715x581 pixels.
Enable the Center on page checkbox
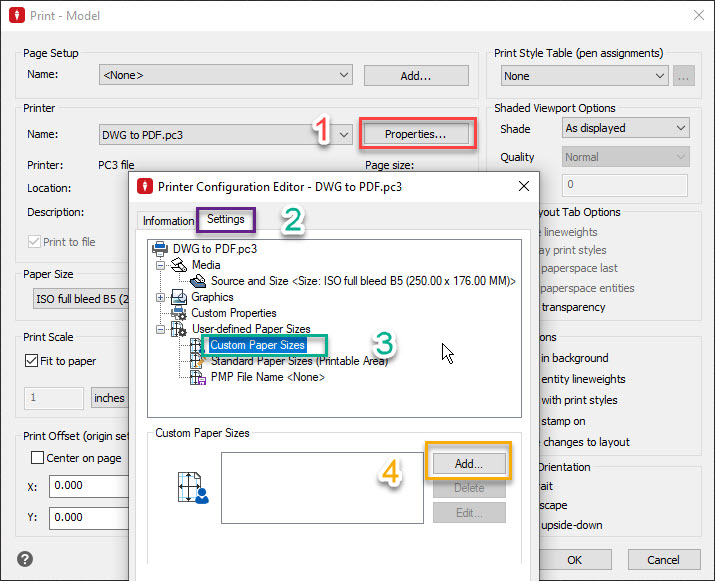(x=38, y=458)
